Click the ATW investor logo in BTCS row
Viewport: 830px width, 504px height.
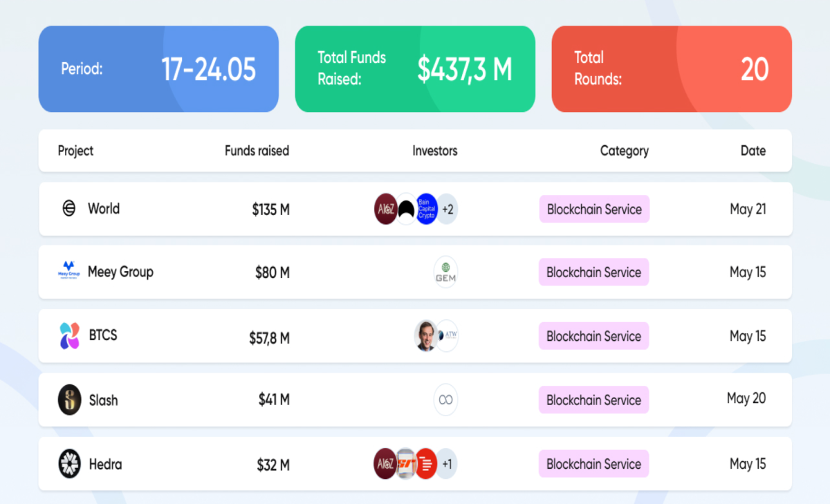[448, 336]
